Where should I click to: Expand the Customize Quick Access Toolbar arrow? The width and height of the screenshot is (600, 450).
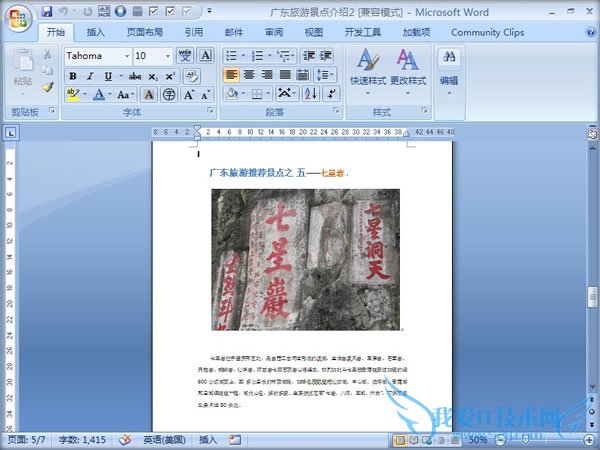pyautogui.click(x=209, y=11)
